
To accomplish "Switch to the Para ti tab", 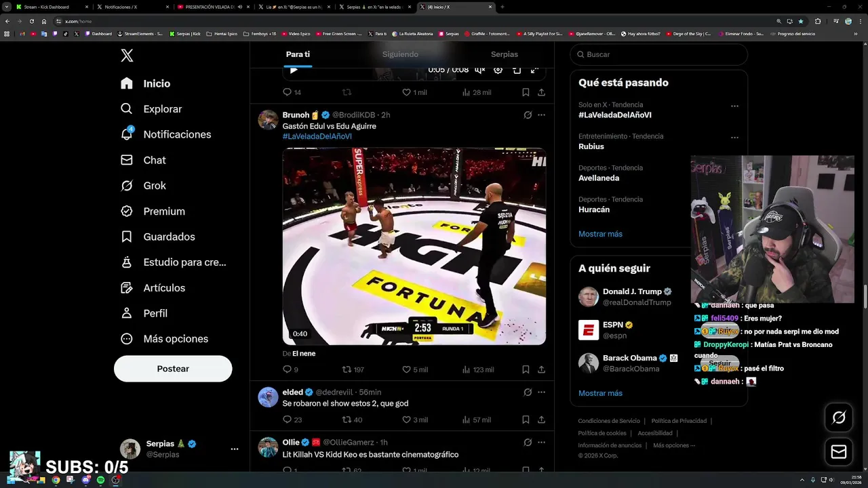I will pos(298,54).
